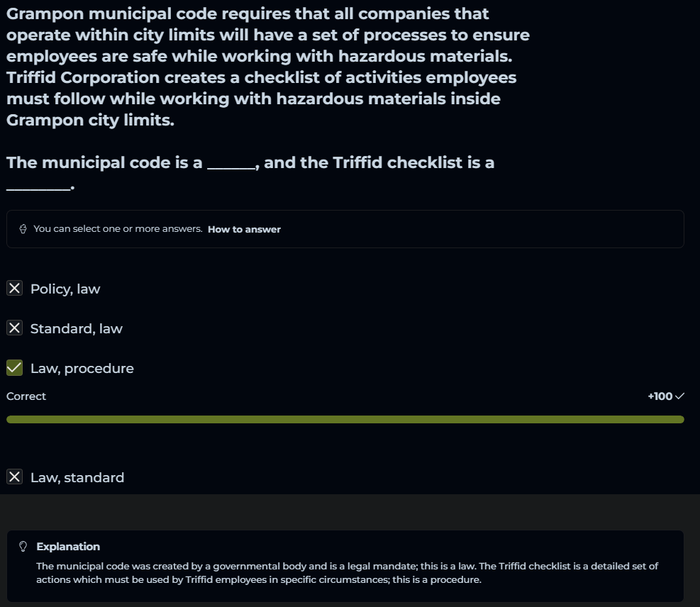Click the explanation paragraph about legal mandate
Image resolution: width=700 pixels, height=607 pixels.
point(348,572)
